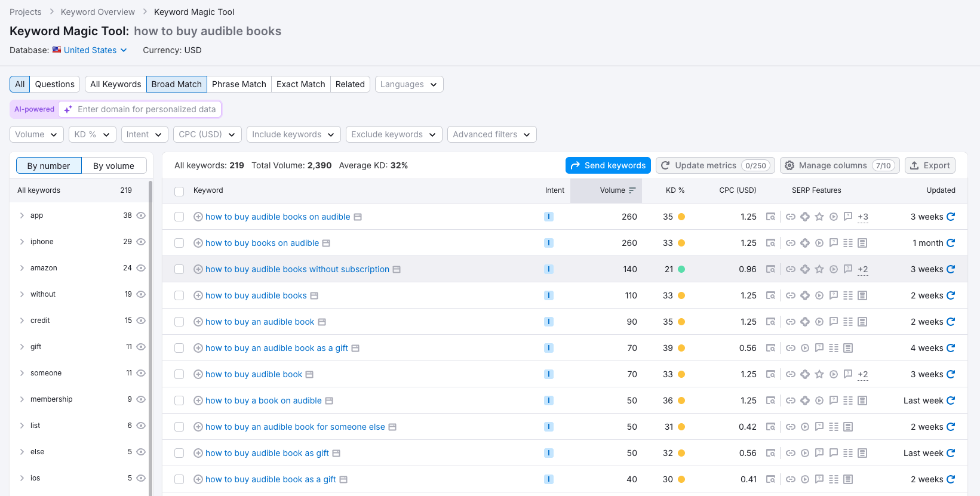
Task: Click yellow KD indicator dot for KD 39
Action: tap(681, 348)
